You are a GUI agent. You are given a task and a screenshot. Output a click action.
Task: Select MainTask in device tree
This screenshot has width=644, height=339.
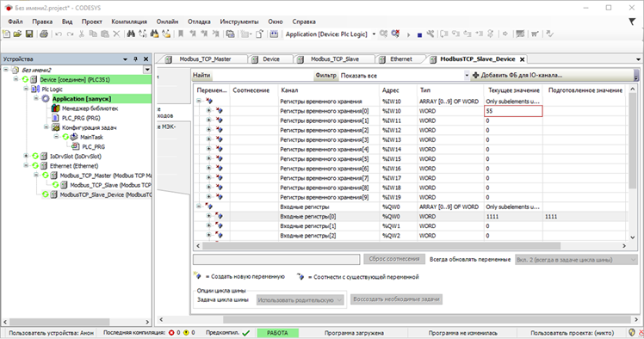click(x=91, y=137)
